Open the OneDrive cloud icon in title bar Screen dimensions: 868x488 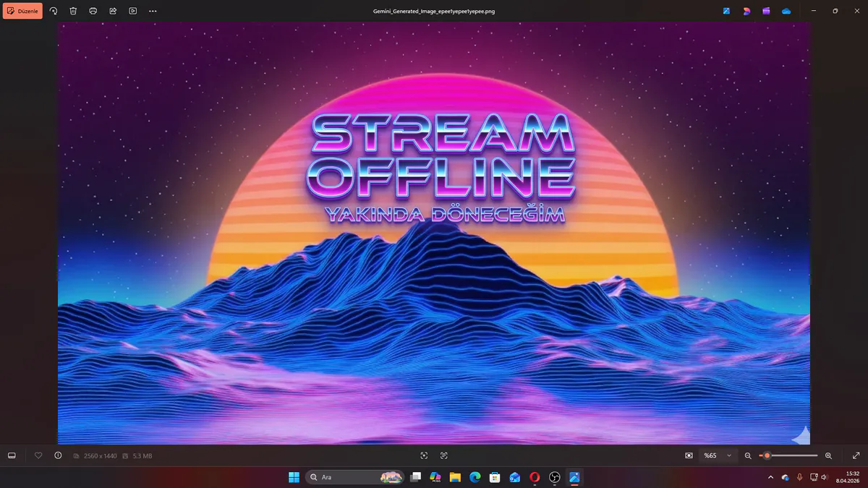tap(786, 11)
